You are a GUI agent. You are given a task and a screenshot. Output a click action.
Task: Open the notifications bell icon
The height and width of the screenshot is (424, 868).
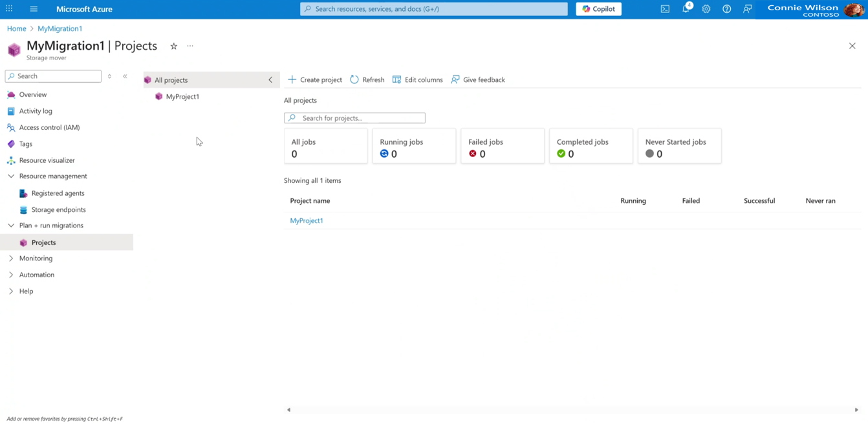click(686, 8)
